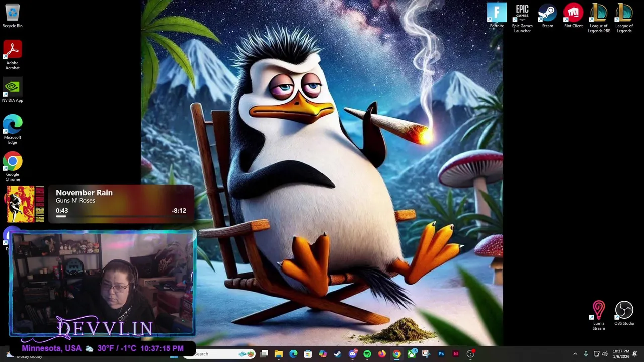Open File Explorer from the taskbar

coord(279,354)
